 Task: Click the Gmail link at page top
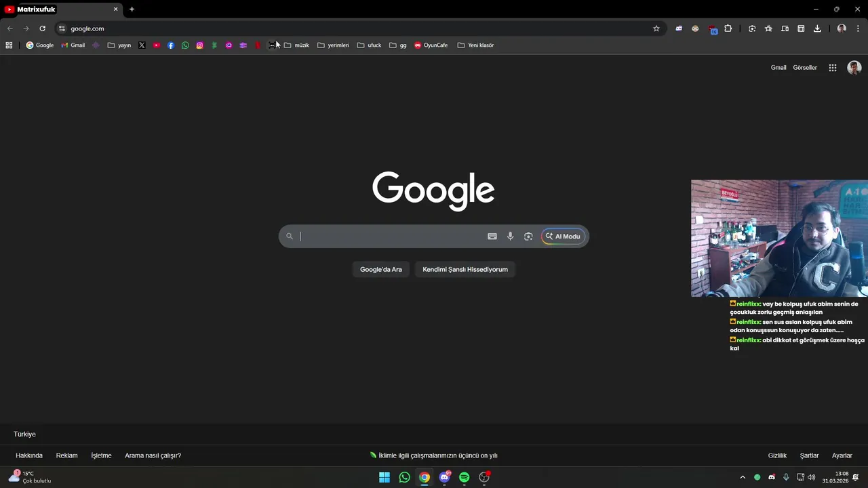click(778, 68)
